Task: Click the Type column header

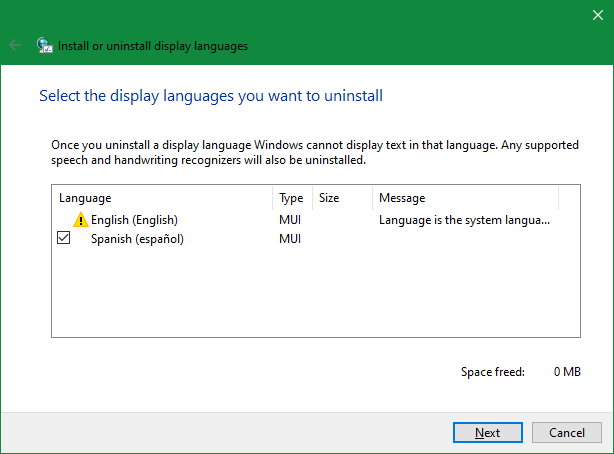Action: pos(293,198)
